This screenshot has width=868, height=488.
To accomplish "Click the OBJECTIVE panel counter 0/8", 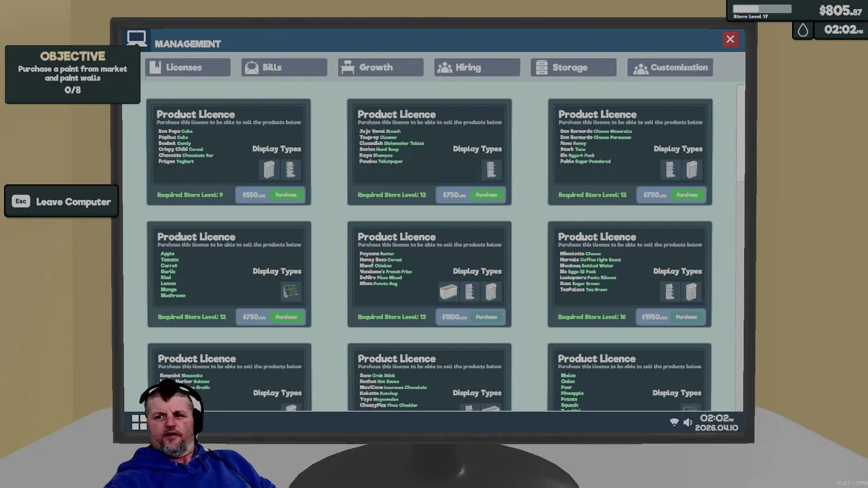I will pyautogui.click(x=73, y=89).
